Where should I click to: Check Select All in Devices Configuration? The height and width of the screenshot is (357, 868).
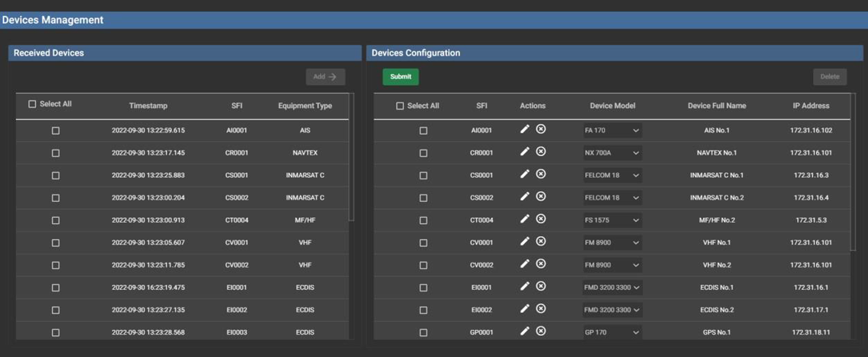tap(400, 106)
